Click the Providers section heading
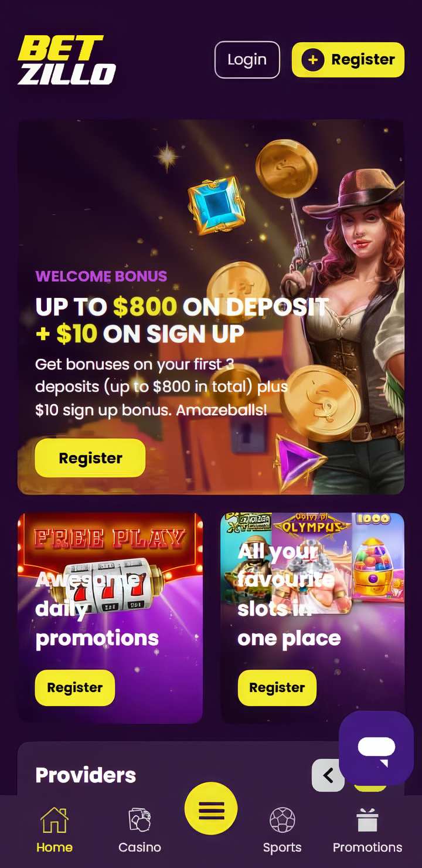The height and width of the screenshot is (868, 422). tap(86, 775)
